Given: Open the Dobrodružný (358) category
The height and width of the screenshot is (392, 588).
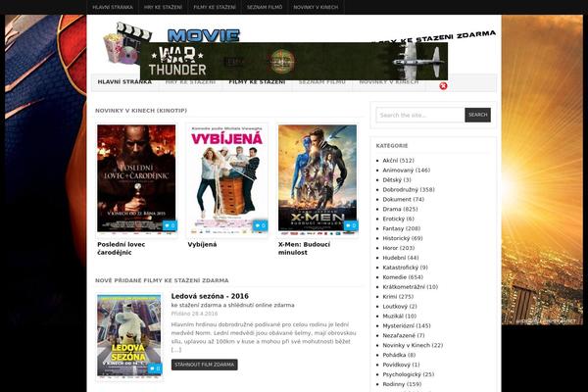Looking at the screenshot, I should click(x=409, y=190).
